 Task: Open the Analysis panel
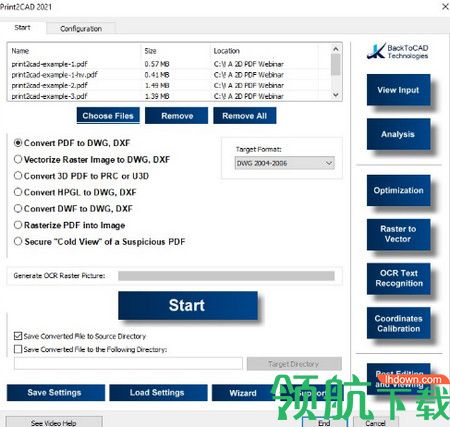pos(398,134)
